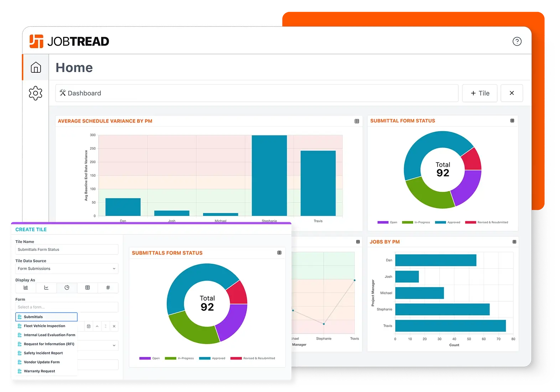The width and height of the screenshot is (560, 392).
Task: Close dashboard editing with X button
Action: [x=512, y=93]
